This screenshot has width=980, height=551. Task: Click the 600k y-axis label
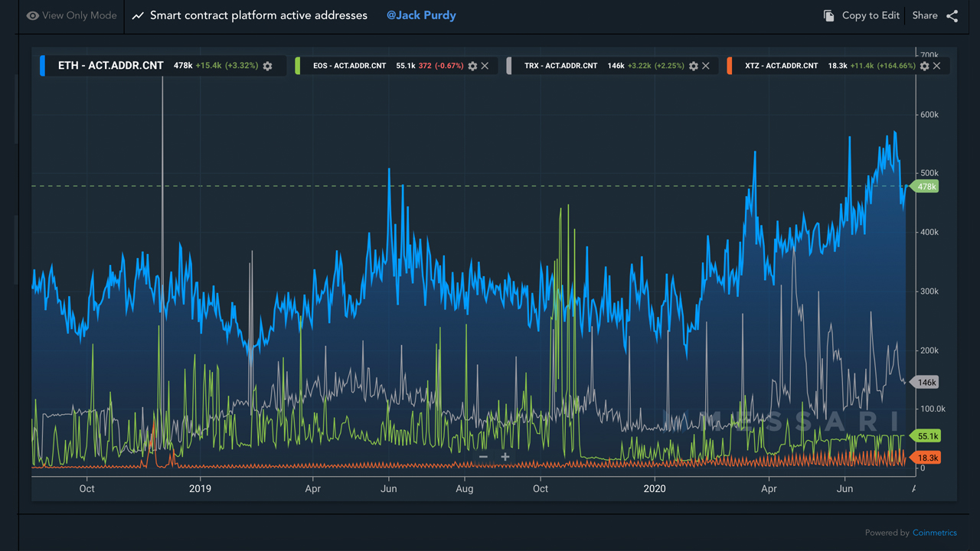tap(929, 115)
